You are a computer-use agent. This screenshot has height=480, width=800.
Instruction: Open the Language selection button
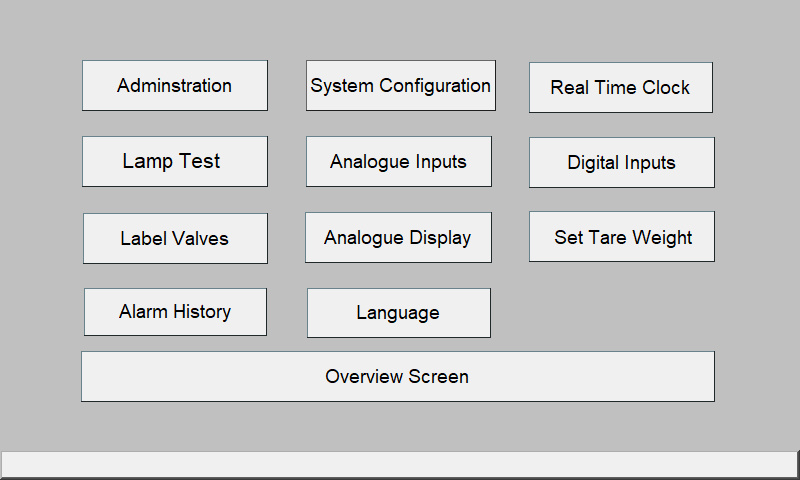pyautogui.click(x=398, y=313)
